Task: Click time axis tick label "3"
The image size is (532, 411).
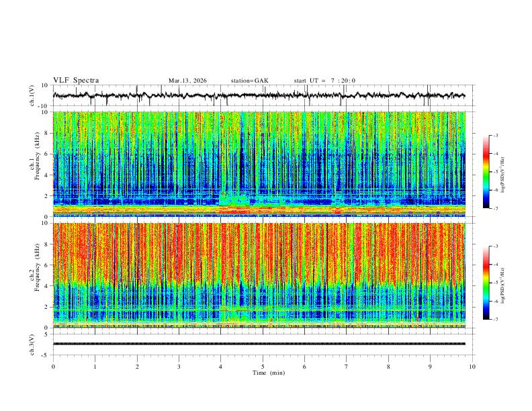Action: coord(179,367)
